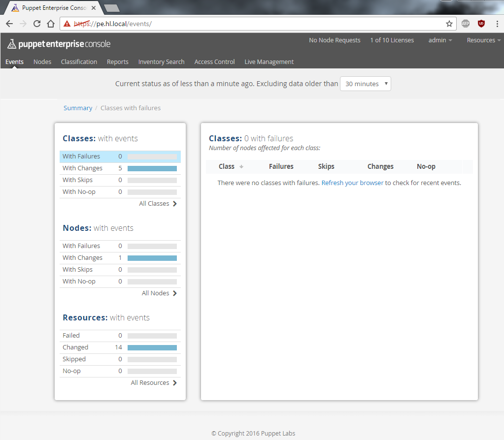Open All Nodes chevron link
The width and height of the screenshot is (504, 440).
pyautogui.click(x=159, y=293)
